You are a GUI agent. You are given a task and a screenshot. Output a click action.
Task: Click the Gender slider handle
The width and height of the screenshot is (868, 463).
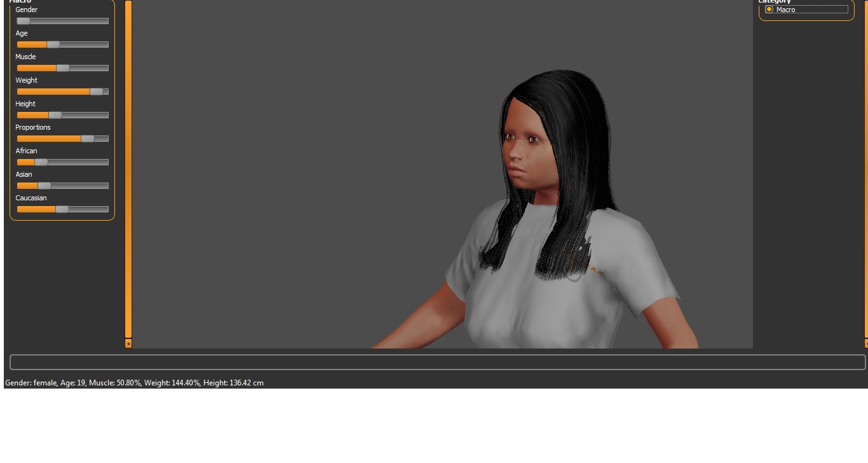click(23, 21)
